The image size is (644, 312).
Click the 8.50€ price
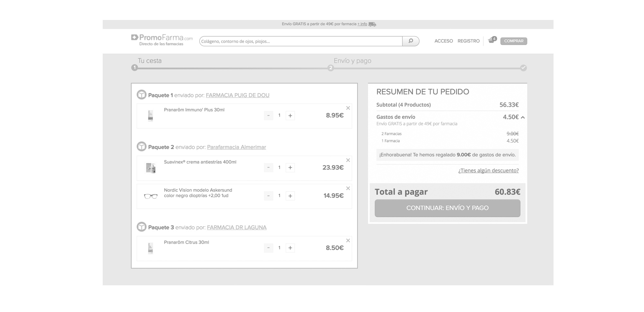(335, 248)
